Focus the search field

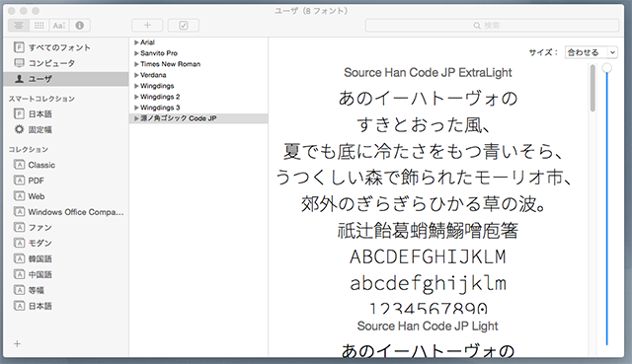[492, 26]
